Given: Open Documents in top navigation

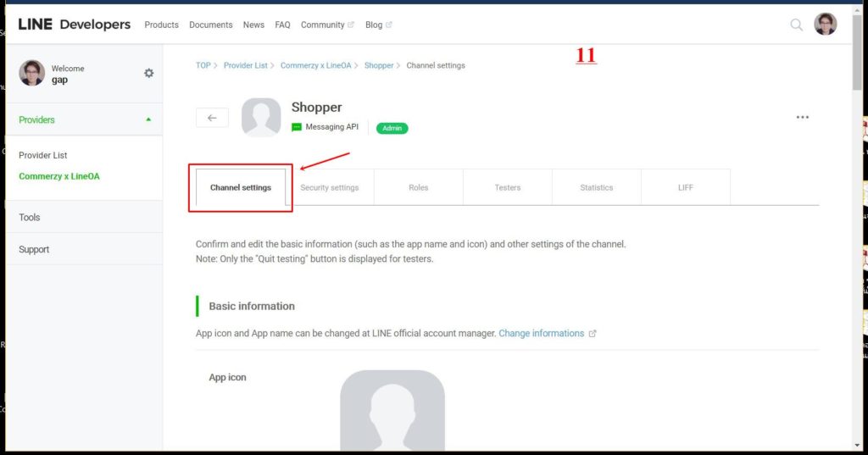Looking at the screenshot, I should (x=211, y=25).
